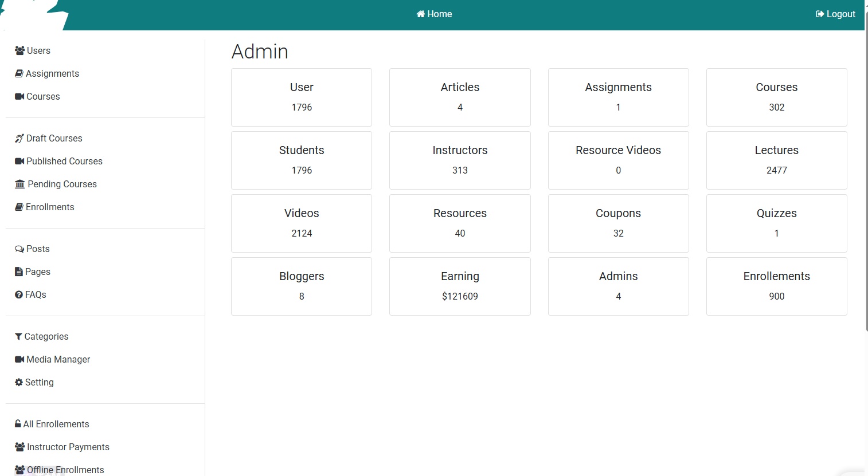Screen dimensions: 868x476
Task: Open Draft Courses in the sidebar
Action: click(x=49, y=138)
